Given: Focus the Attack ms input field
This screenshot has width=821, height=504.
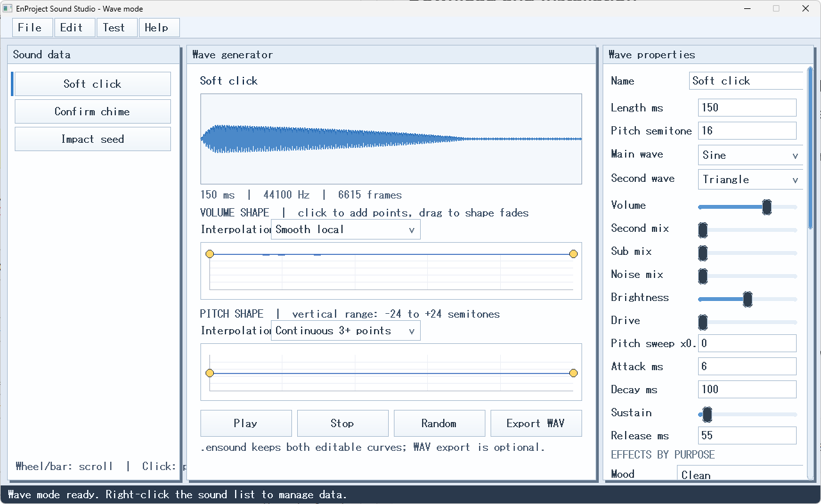Looking at the screenshot, I should pos(747,366).
